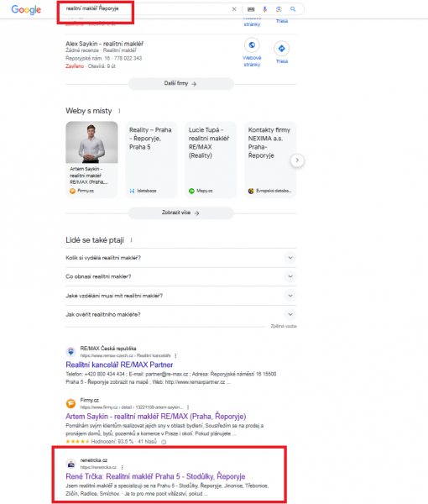This screenshot has height=504, width=428.
Task: Start voice search with microphone icon
Action: point(264,9)
